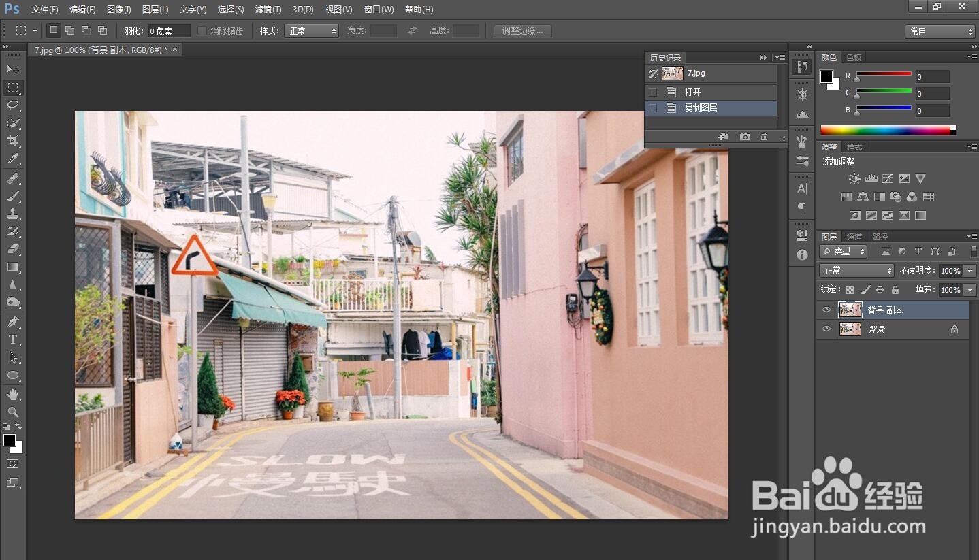Open the 样式 style dropdown

310,31
